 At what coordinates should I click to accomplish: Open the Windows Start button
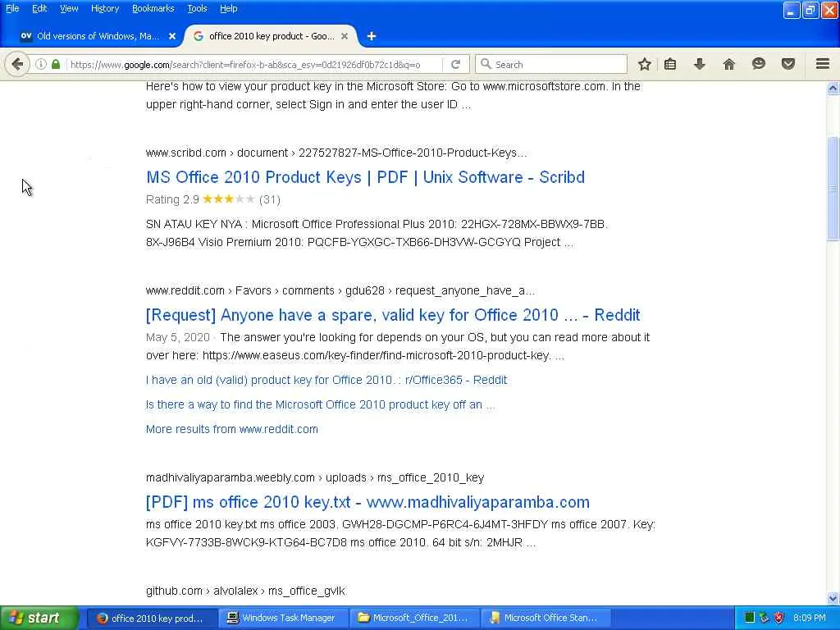point(39,618)
